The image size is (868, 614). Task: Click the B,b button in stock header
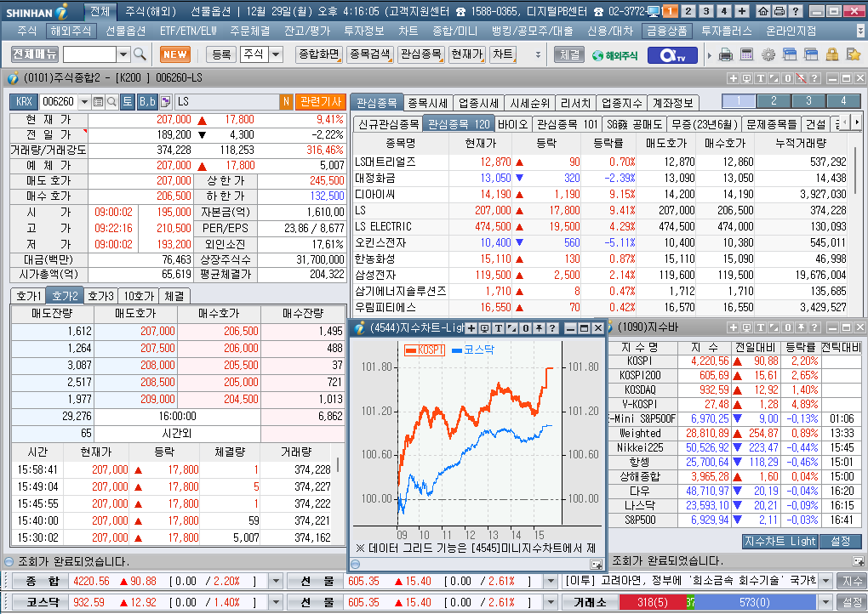point(147,102)
